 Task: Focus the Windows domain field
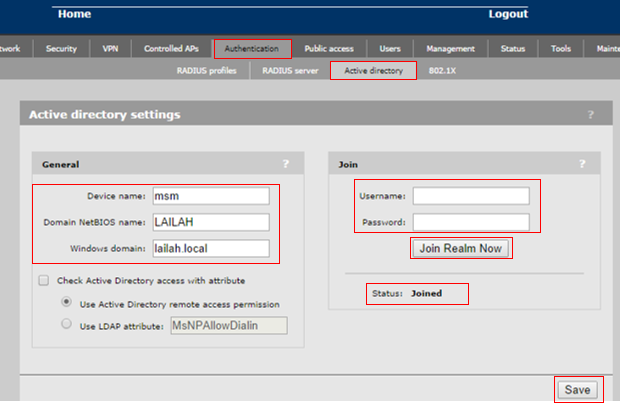coord(211,248)
